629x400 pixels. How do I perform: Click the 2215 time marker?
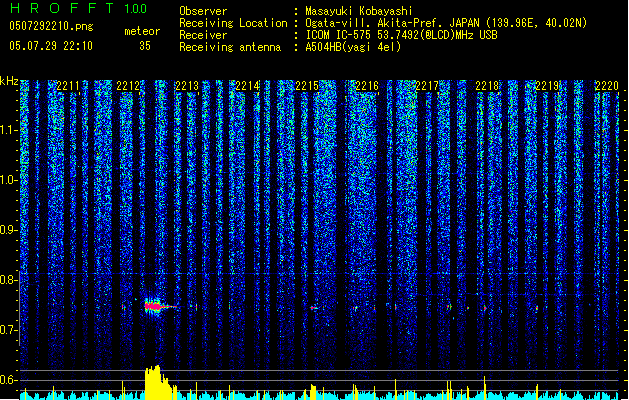(307, 86)
